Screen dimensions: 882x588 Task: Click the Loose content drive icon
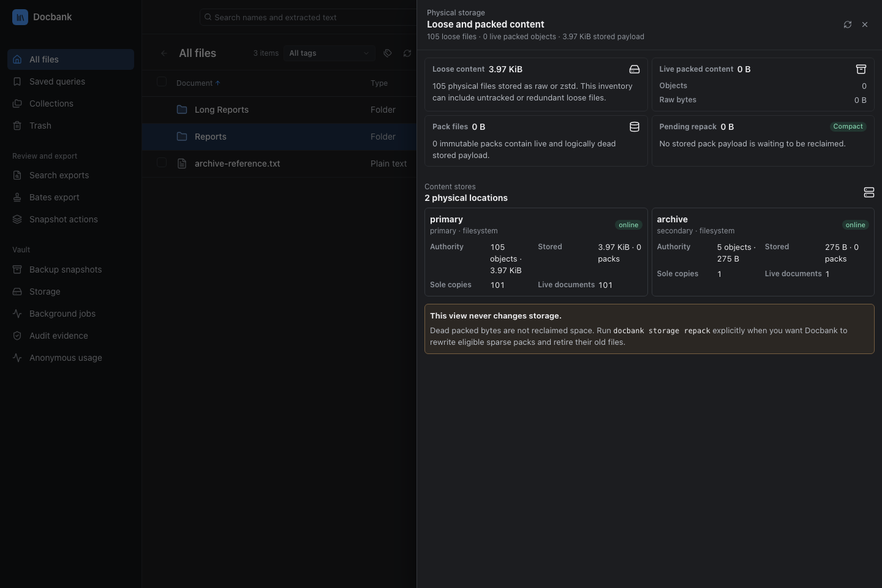[x=635, y=69]
